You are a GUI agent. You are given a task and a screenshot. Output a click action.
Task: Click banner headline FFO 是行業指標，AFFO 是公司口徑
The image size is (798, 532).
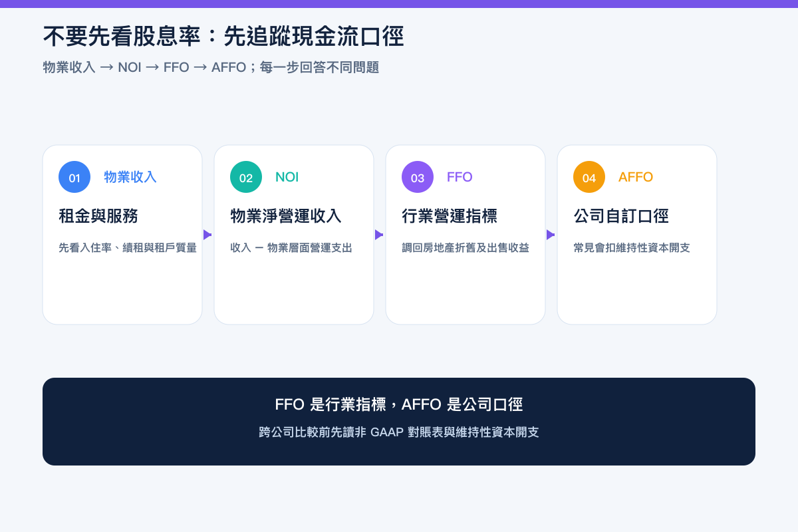pos(399,404)
